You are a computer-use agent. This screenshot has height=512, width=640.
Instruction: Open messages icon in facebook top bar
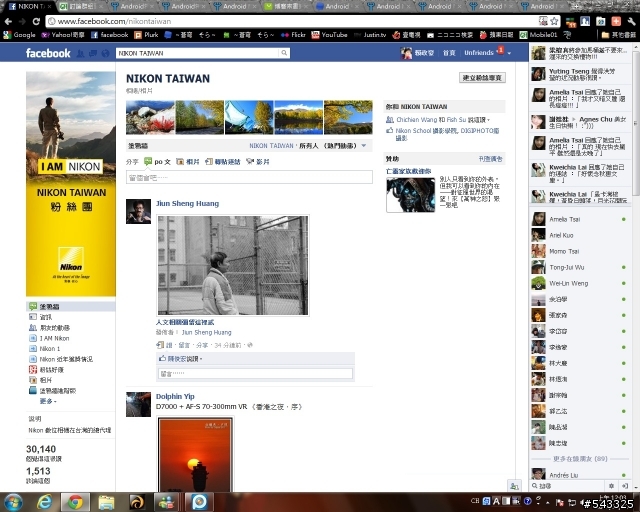[93, 53]
